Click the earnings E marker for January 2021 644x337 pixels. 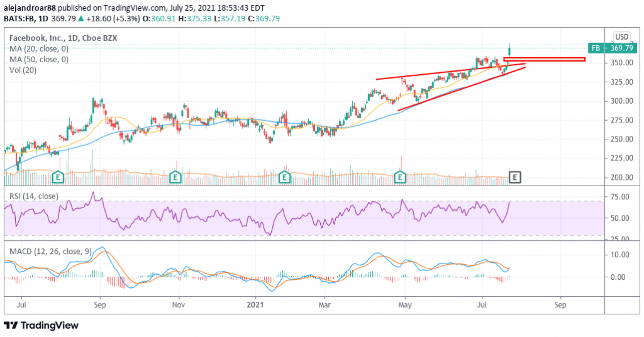[x=284, y=177]
